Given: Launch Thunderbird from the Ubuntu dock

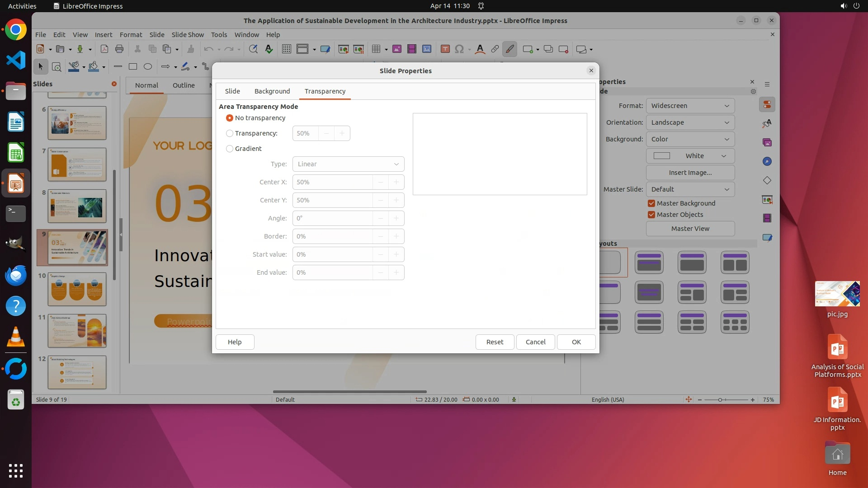Looking at the screenshot, I should 16,275.
